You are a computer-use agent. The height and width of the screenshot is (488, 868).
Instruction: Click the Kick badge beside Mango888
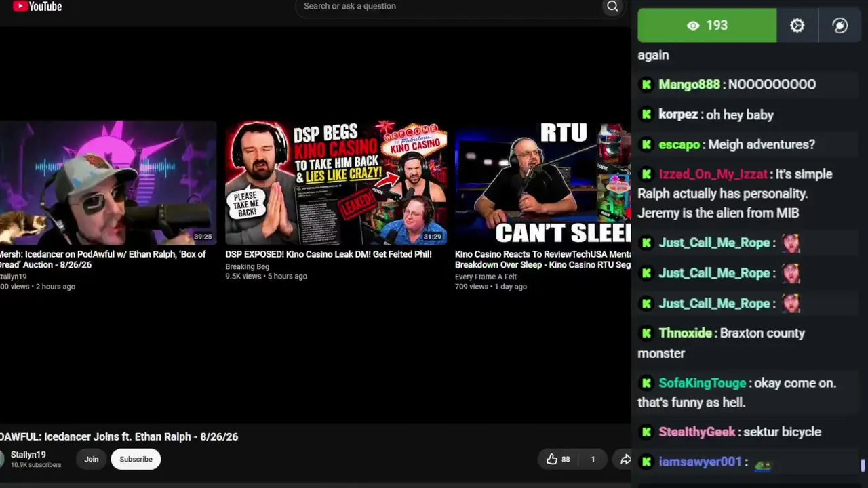point(646,85)
